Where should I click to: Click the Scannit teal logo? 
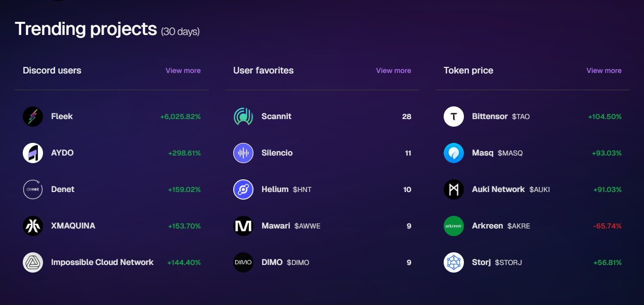click(x=243, y=117)
